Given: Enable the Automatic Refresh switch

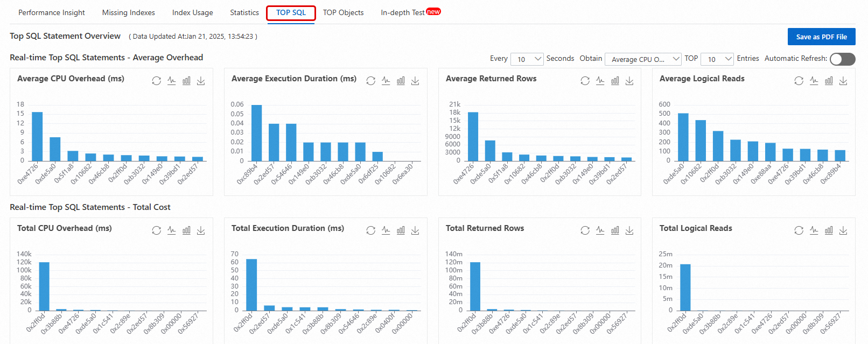Looking at the screenshot, I should [x=842, y=59].
